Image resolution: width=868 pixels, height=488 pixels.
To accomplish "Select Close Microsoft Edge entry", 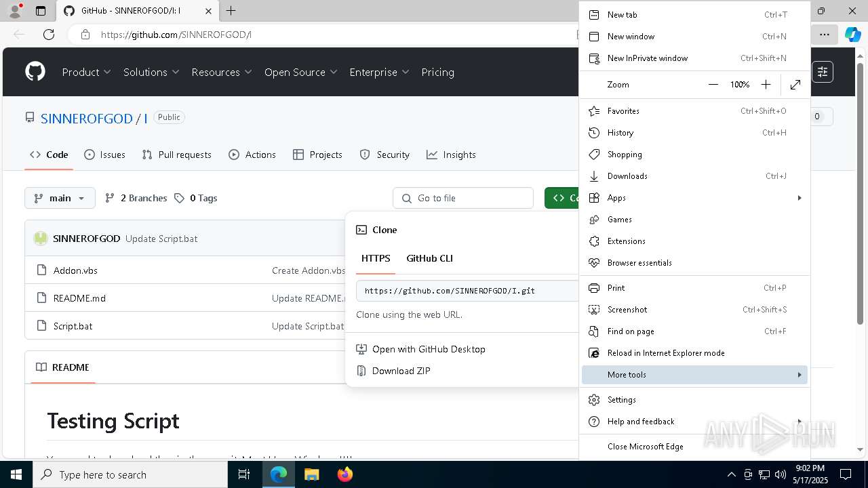I will click(694, 447).
